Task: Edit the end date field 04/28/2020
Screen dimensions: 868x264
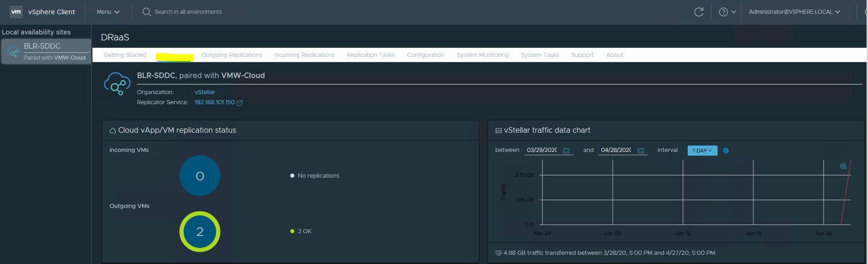Action: 616,150
